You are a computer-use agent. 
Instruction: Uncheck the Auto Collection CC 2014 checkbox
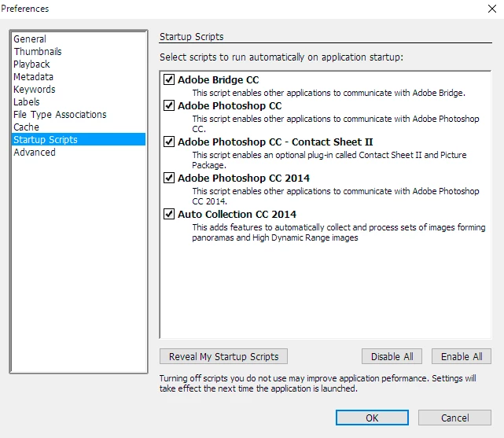coord(169,214)
